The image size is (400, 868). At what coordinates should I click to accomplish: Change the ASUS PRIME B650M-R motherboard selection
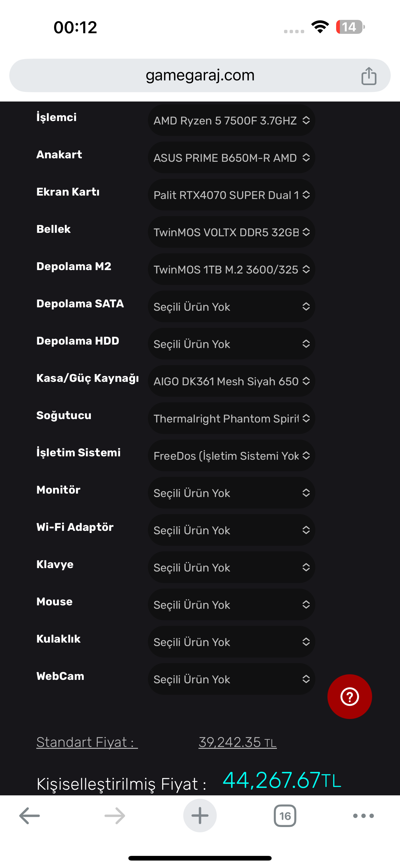pos(231,158)
